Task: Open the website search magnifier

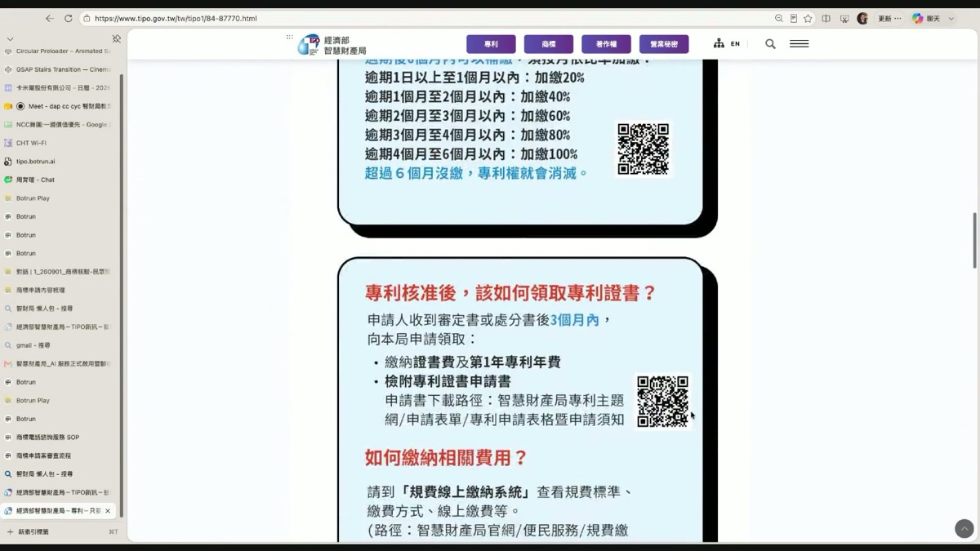Action: pos(770,44)
